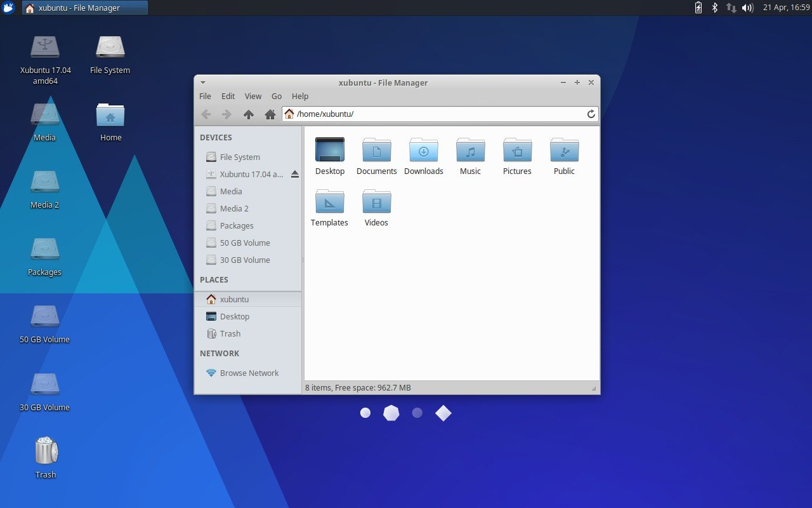Open the Go menu
This screenshot has width=812, height=508.
tap(277, 97)
